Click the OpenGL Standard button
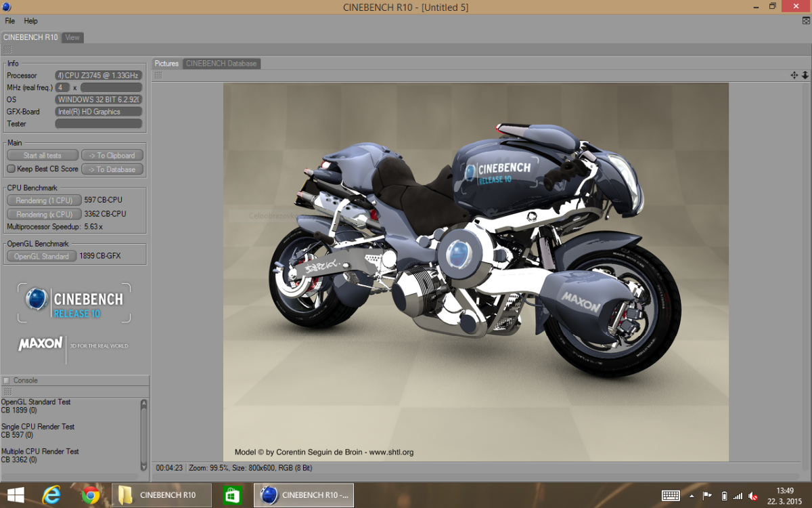 click(x=41, y=256)
